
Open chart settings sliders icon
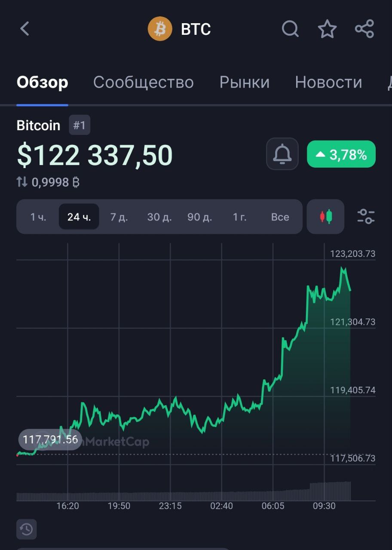coord(366,217)
